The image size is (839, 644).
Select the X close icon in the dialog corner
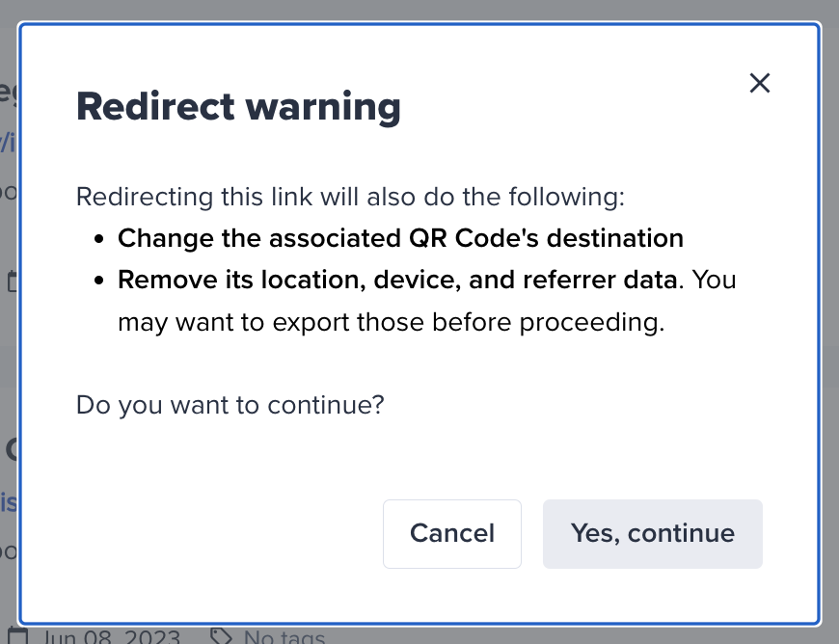pos(760,83)
